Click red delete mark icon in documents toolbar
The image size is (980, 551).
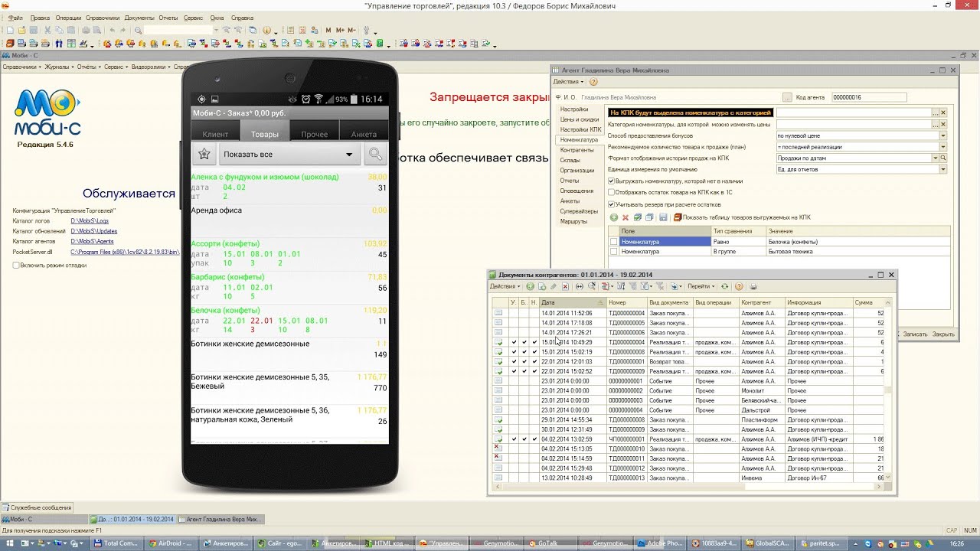coord(566,286)
